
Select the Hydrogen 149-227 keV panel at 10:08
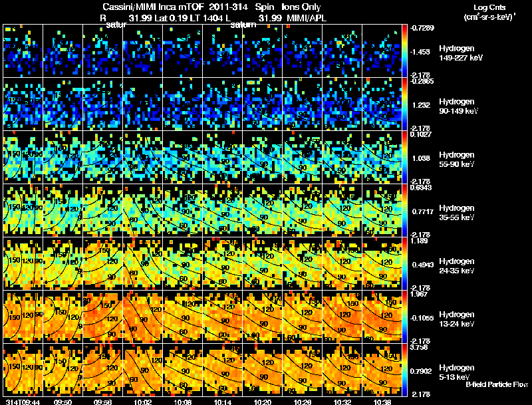click(182, 51)
